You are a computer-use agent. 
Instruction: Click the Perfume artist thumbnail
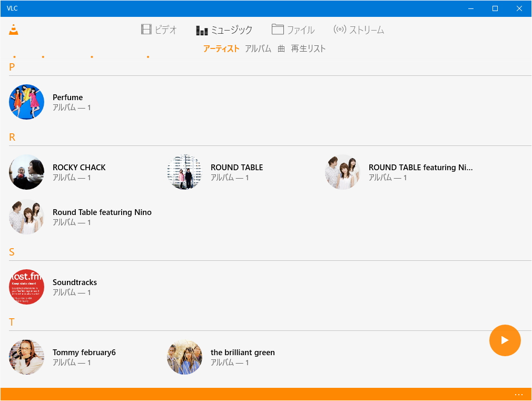click(26, 102)
